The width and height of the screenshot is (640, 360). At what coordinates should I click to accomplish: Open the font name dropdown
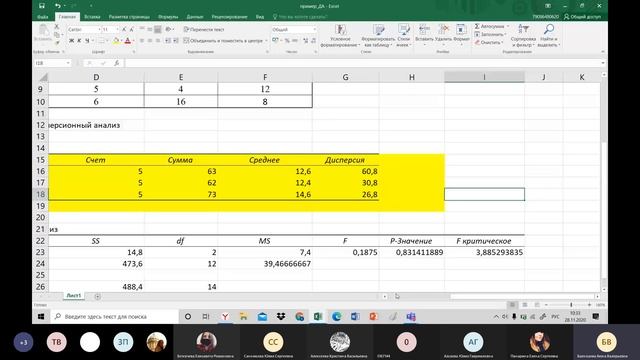coord(99,29)
